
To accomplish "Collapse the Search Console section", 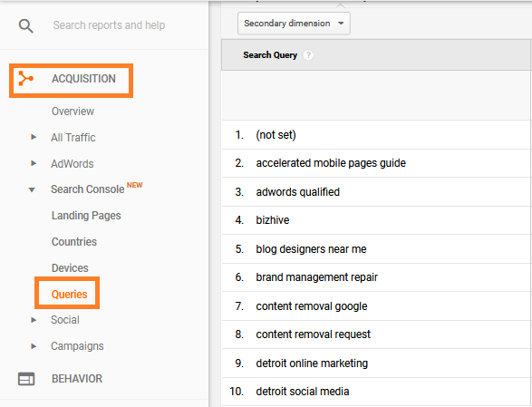I will [x=32, y=189].
